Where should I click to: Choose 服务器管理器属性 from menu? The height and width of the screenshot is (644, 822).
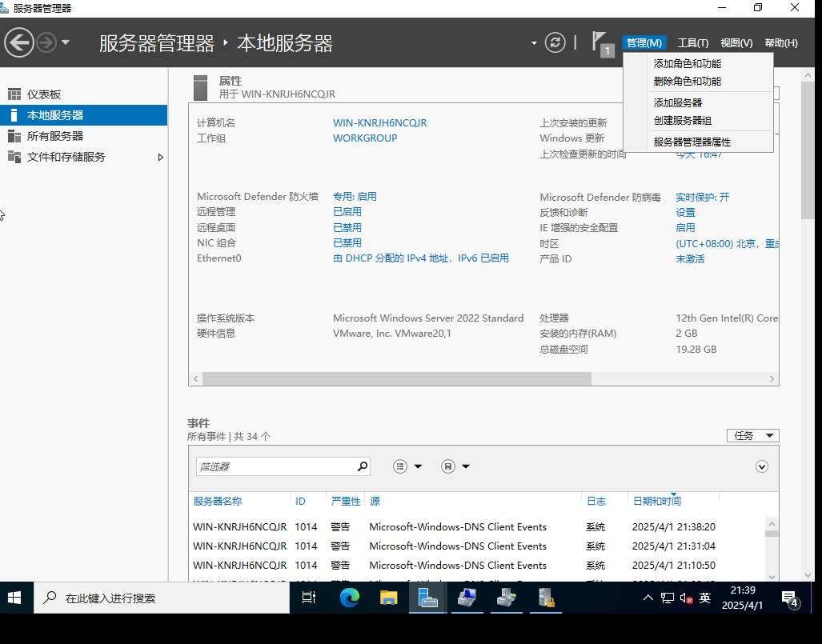(692, 142)
